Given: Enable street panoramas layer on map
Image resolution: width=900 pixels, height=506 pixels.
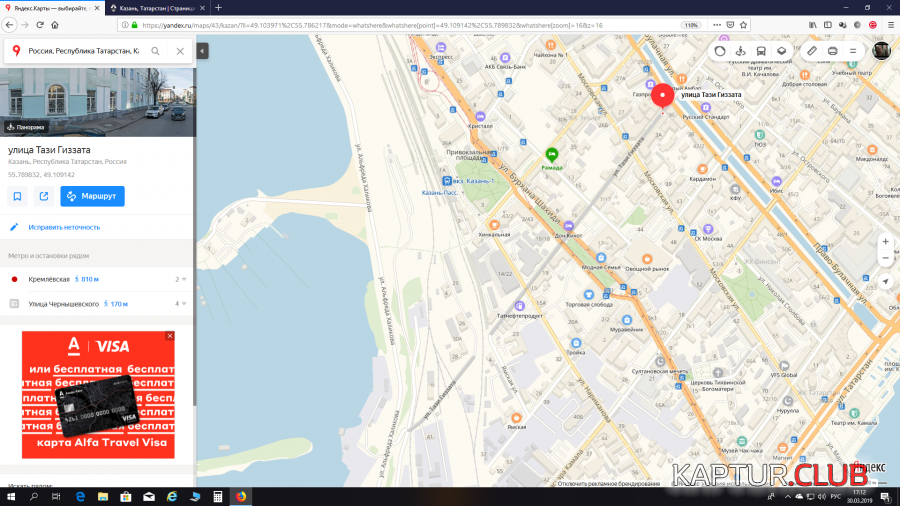Looking at the screenshot, I should [740, 51].
